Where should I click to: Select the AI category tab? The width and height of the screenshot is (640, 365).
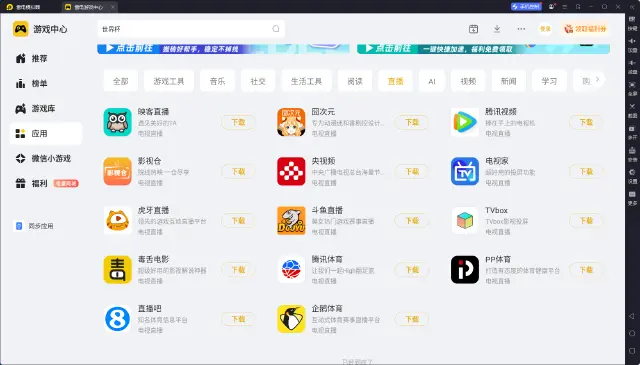point(432,81)
